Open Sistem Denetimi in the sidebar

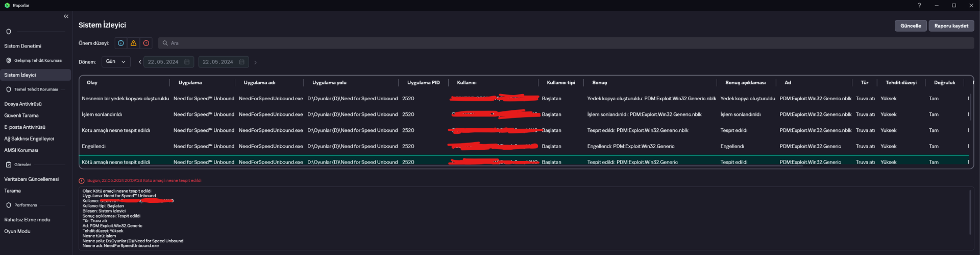click(23, 46)
